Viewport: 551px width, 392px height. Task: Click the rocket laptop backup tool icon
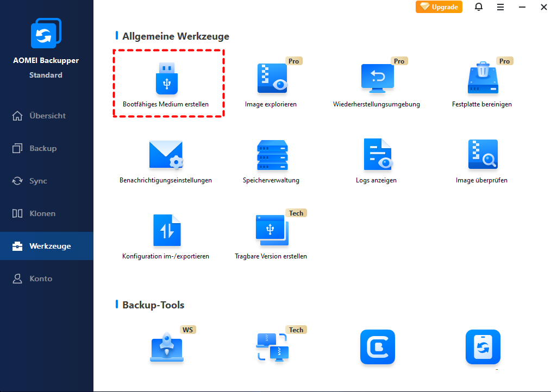pyautogui.click(x=166, y=347)
